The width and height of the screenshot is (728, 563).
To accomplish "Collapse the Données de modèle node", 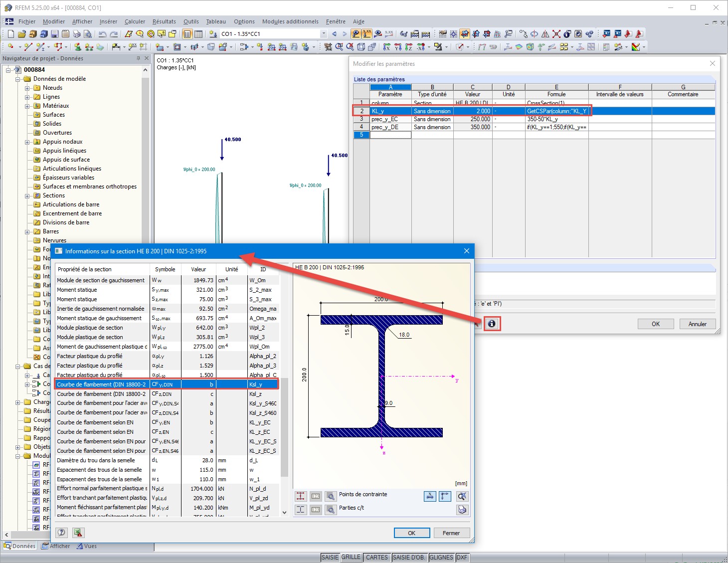I will click(18, 79).
